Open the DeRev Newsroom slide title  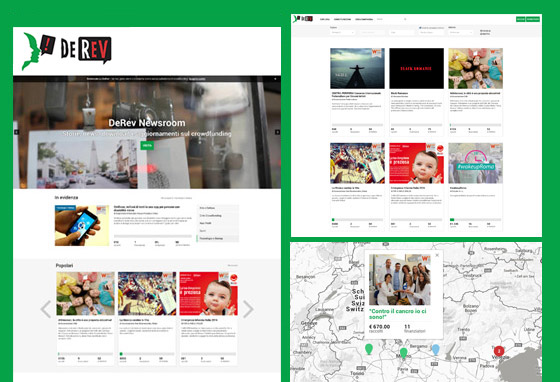(147, 123)
